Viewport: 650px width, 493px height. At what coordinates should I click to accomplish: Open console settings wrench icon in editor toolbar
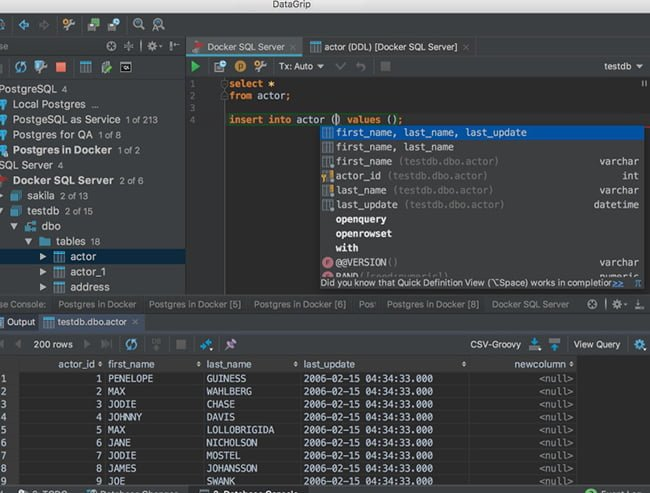(260, 66)
